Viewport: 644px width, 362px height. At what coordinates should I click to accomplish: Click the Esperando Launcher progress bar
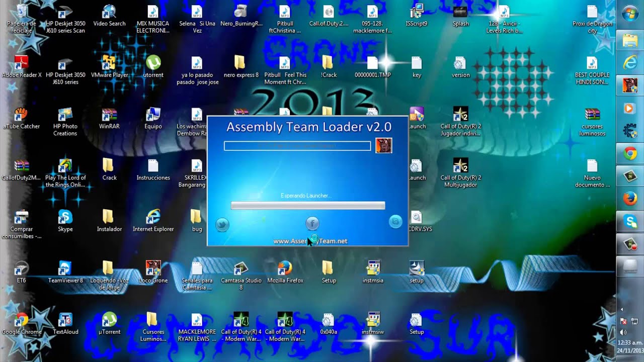[308, 205]
